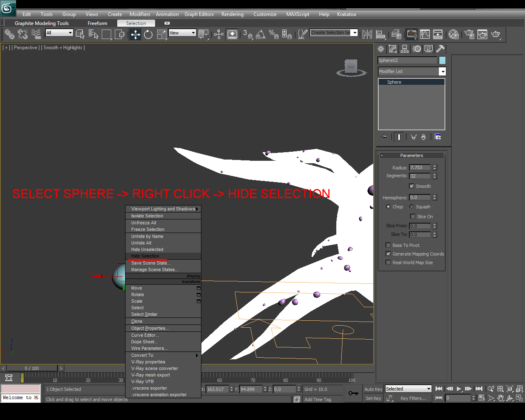Switch to the Hierarchy command panel tab

405,49
